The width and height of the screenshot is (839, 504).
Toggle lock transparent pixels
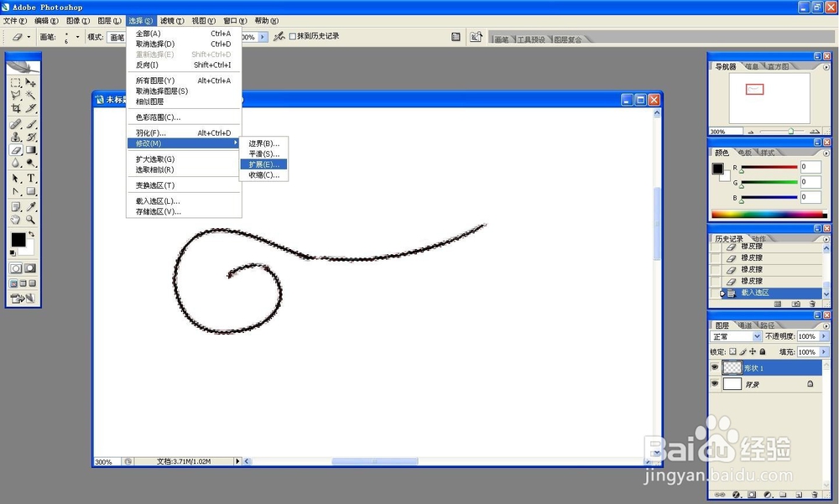pyautogui.click(x=732, y=351)
